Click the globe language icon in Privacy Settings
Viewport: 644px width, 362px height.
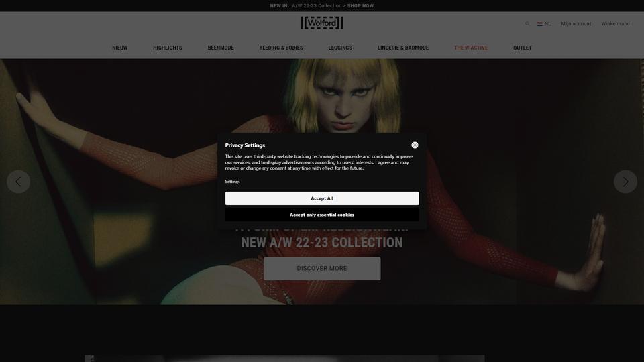click(415, 145)
